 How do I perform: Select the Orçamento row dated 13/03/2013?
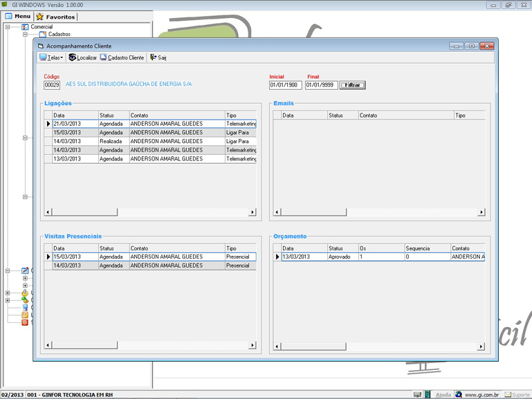pos(379,257)
